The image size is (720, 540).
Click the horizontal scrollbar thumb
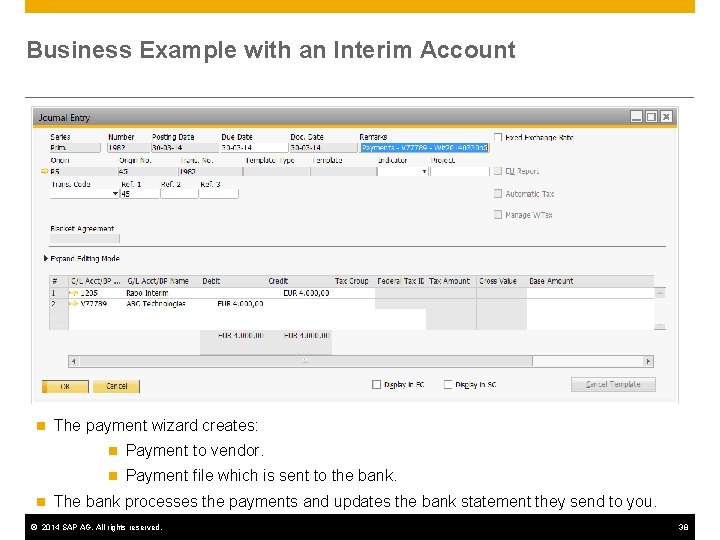[x=305, y=361]
